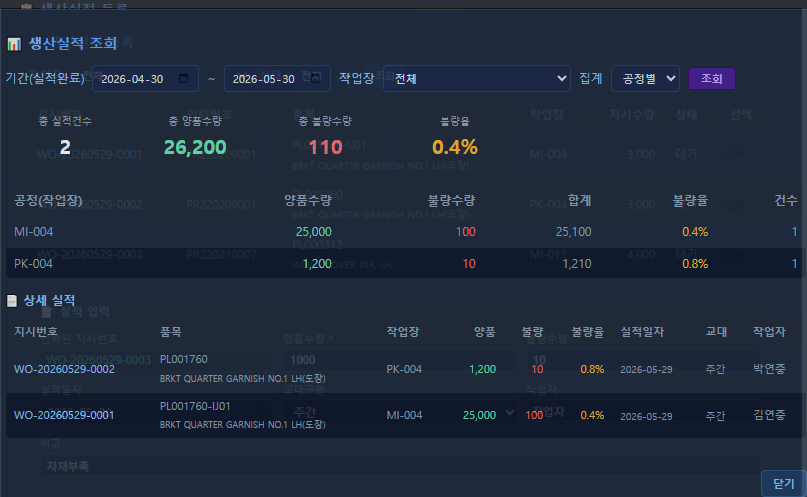
Task: Open work order link WO-20260529-0001
Action: click(64, 415)
